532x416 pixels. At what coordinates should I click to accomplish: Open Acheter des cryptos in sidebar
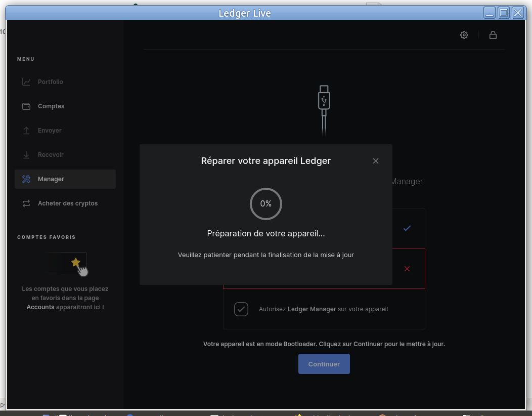67,203
